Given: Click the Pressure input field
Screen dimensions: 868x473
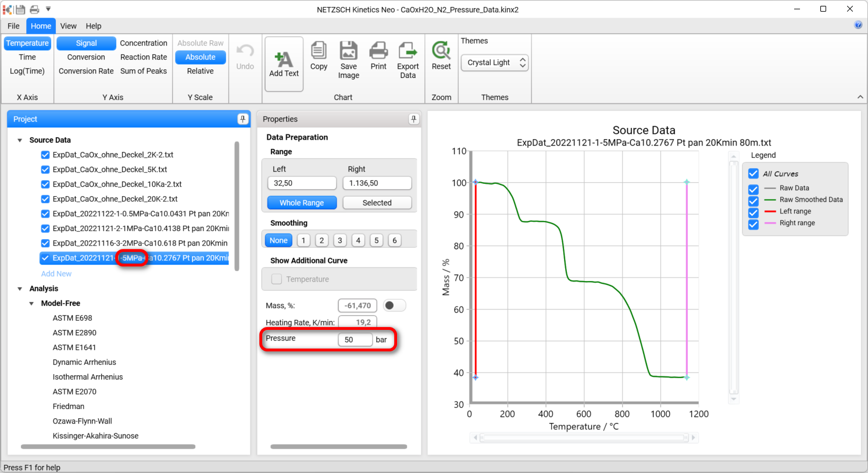Looking at the screenshot, I should tap(355, 340).
